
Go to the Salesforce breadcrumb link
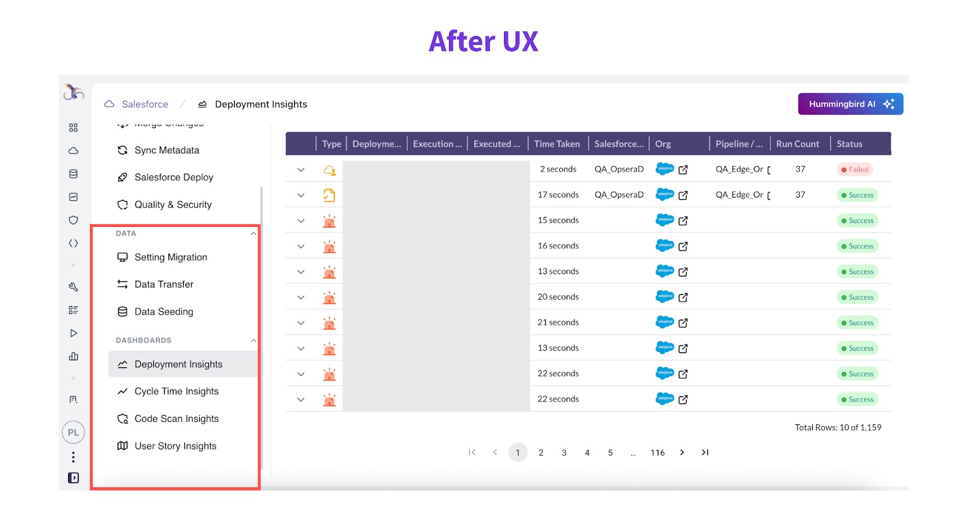point(145,104)
